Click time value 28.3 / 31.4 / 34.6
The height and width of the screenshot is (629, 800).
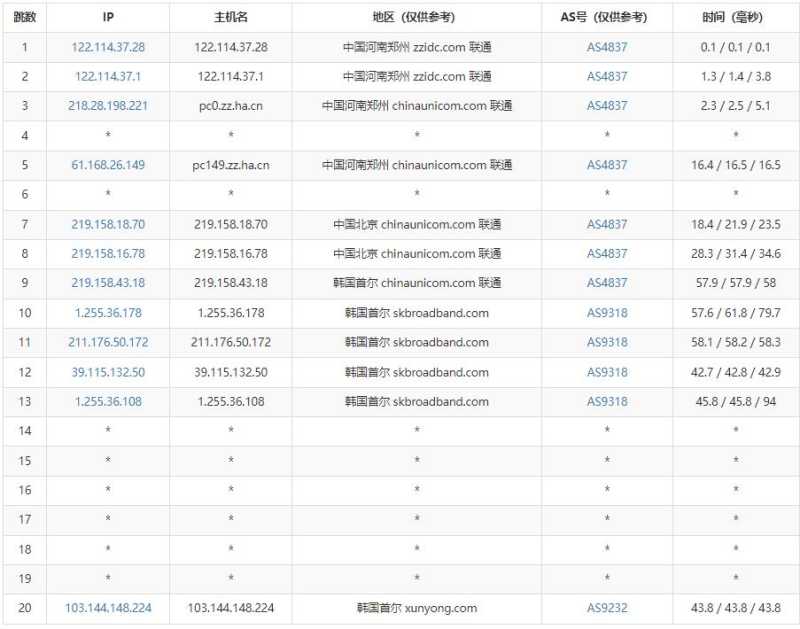[736, 254]
